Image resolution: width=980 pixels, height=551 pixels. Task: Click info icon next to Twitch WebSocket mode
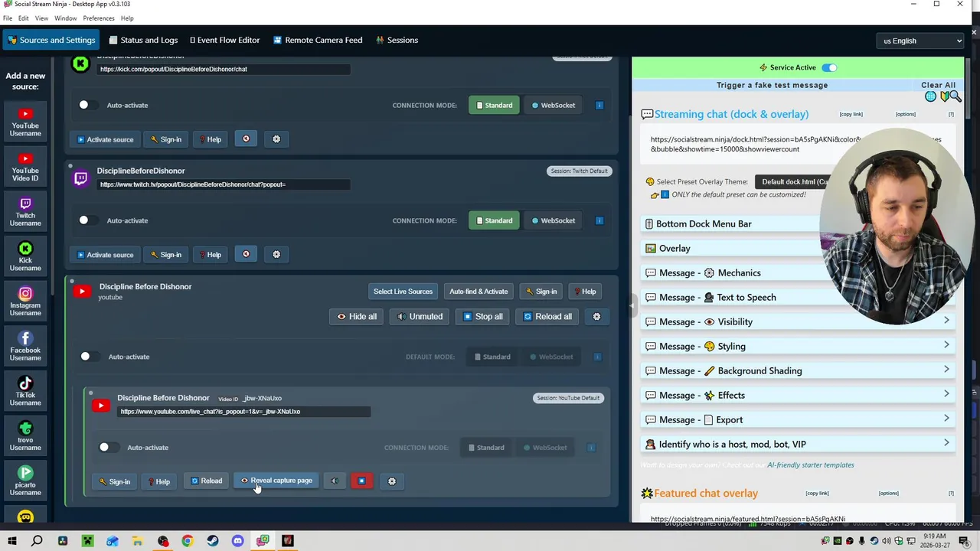[599, 221]
